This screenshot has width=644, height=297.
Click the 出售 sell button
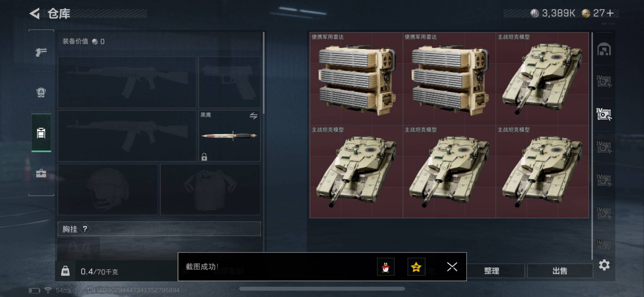point(560,271)
